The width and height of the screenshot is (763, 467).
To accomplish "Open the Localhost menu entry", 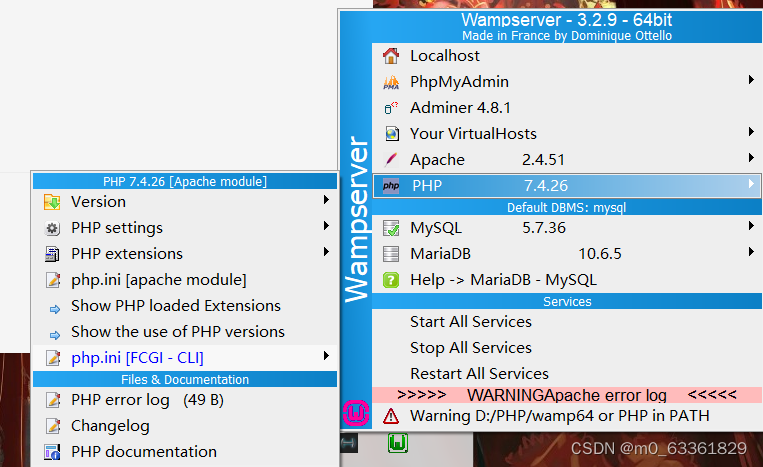I will (567, 56).
